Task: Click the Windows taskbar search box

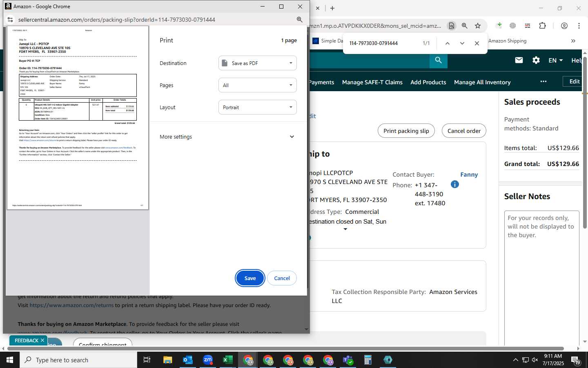Action: pos(78,360)
